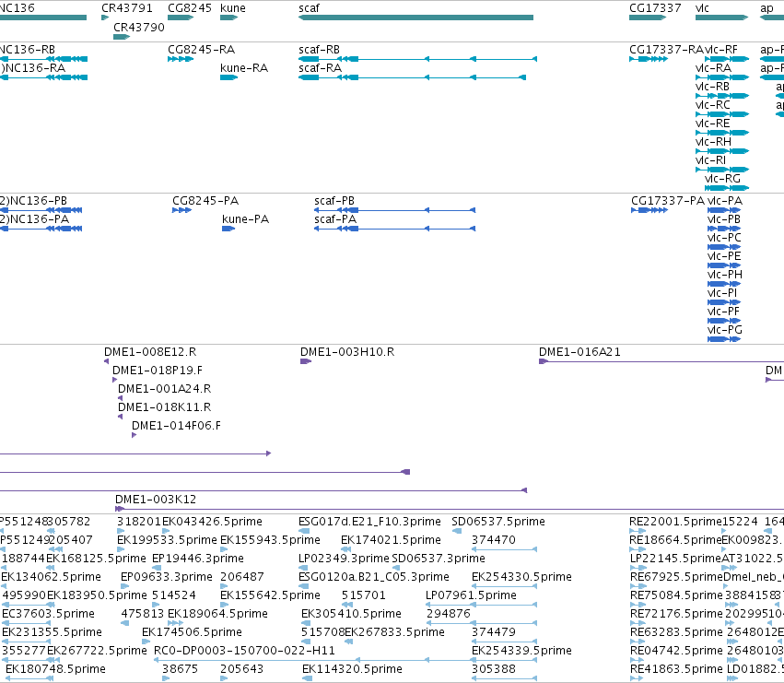Select the vlc-PC protein label
The width and height of the screenshot is (784, 683).
724,238
